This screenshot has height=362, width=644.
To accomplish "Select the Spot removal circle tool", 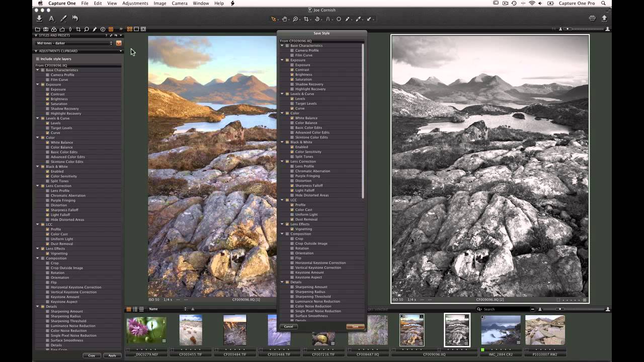I will coord(339,19).
